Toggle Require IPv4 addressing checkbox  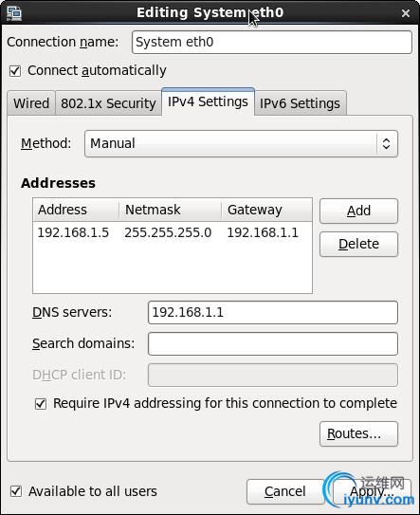point(41,404)
